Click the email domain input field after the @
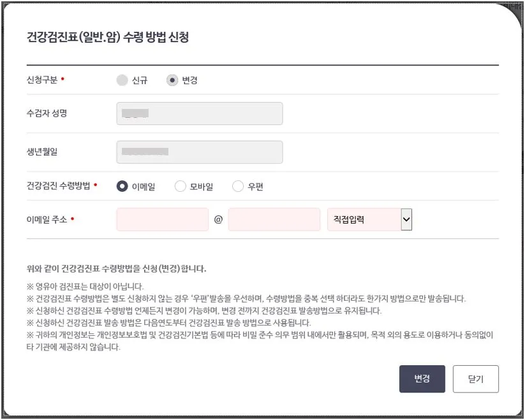525x420 pixels. (274, 219)
